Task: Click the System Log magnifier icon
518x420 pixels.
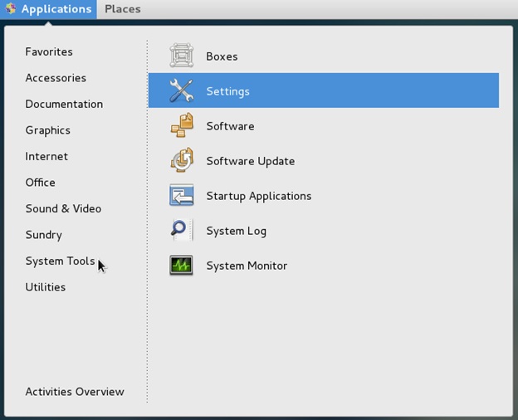Action: coord(181,231)
